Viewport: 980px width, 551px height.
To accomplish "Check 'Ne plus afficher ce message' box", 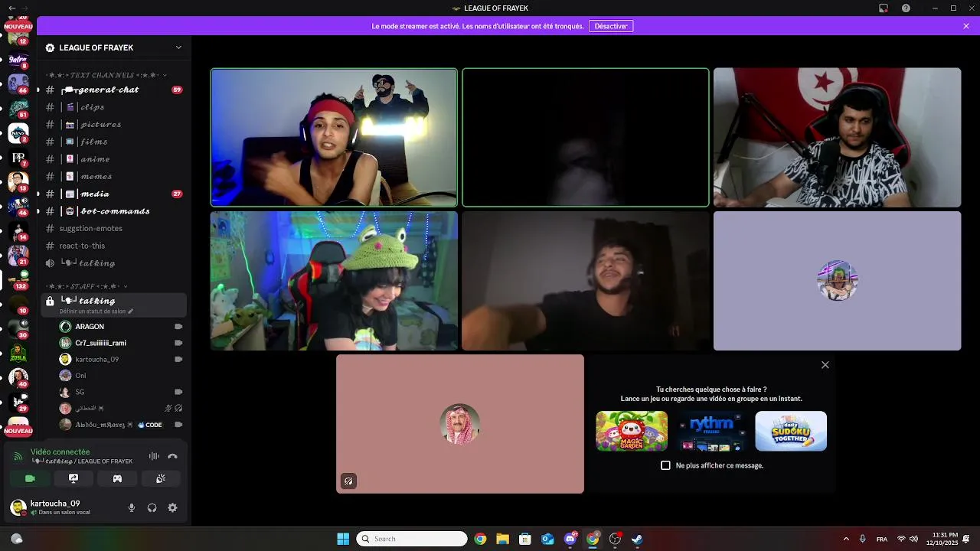I will (665, 465).
